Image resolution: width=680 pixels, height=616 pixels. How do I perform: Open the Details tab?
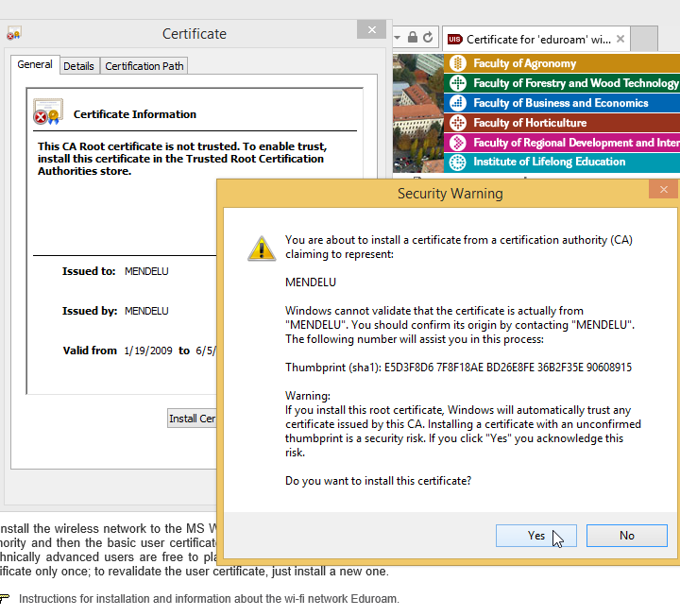click(x=78, y=66)
